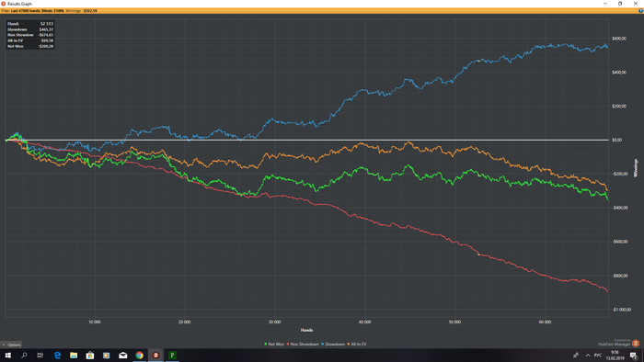Toggle the Net Won legend entry
Screen dimensions: 644x362
[274, 345]
